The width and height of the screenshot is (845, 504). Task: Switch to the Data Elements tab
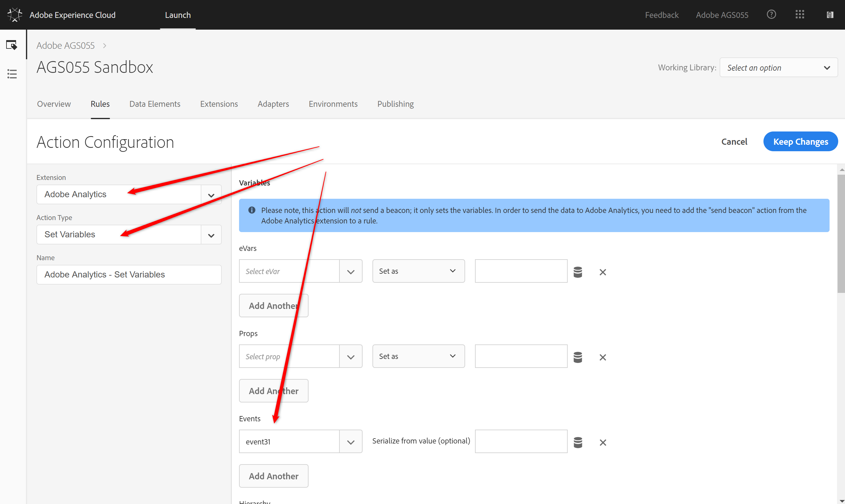(x=155, y=104)
